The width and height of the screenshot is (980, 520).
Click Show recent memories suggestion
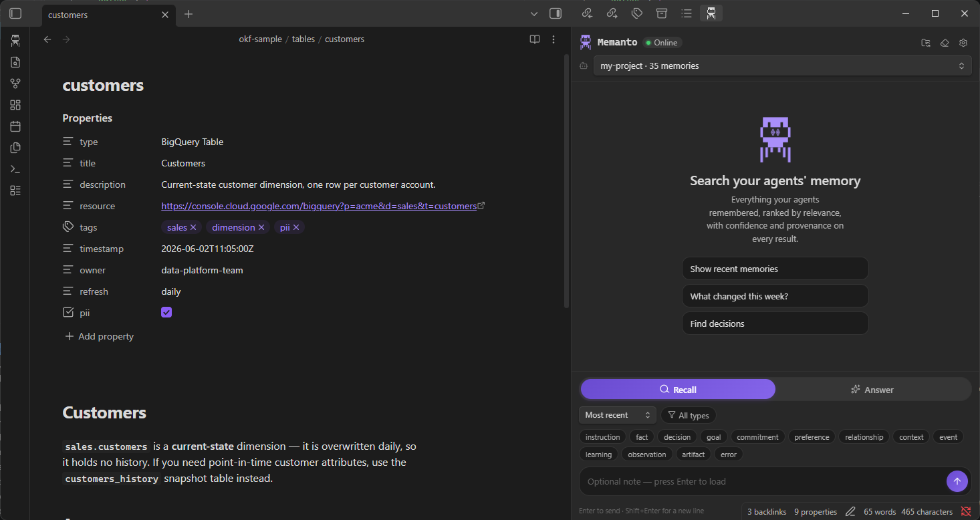pos(775,269)
